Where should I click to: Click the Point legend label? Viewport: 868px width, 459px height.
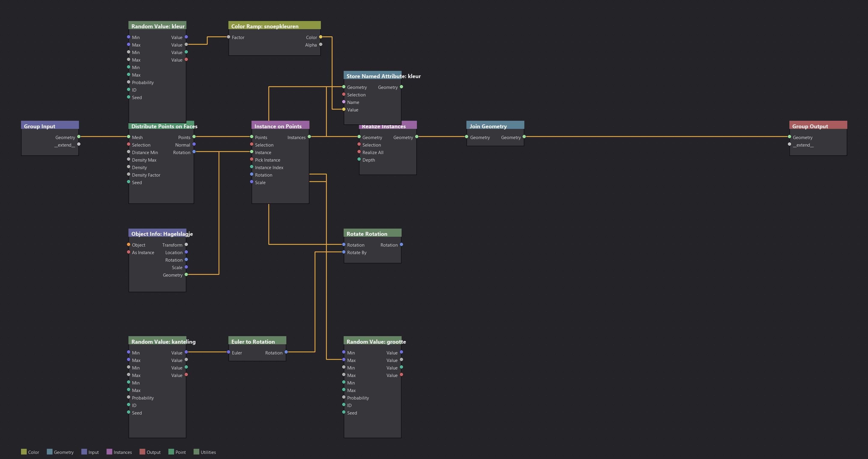pyautogui.click(x=181, y=452)
